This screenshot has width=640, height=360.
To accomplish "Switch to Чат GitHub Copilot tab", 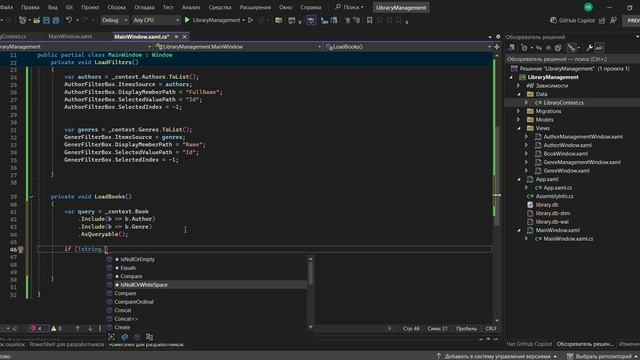I will coord(529,344).
